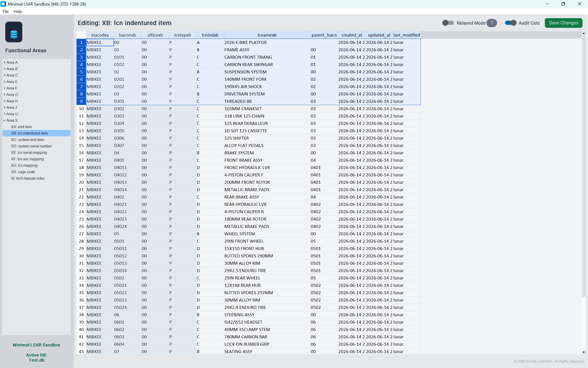Image resolution: width=588 pixels, height=368 pixels.
Task: Click the lcnindxb column header
Action: point(210,35)
